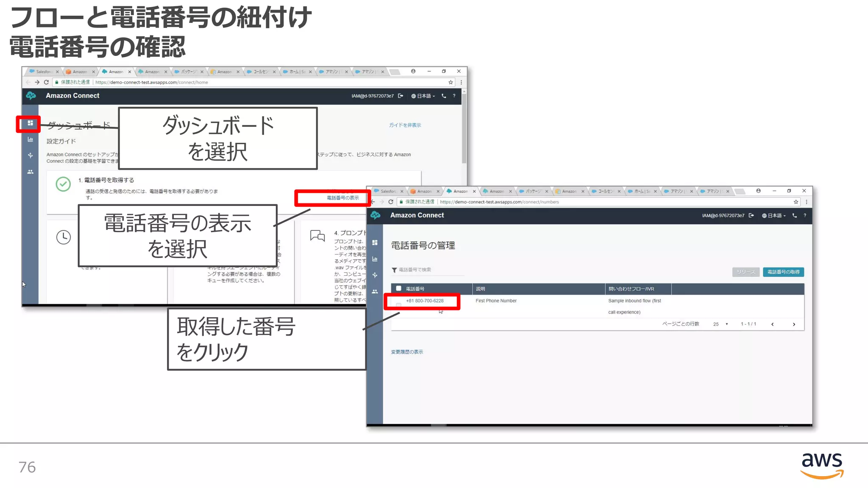The height and width of the screenshot is (488, 868).
Task: Switch to the Salesforce tab in the right window
Action: click(x=387, y=191)
